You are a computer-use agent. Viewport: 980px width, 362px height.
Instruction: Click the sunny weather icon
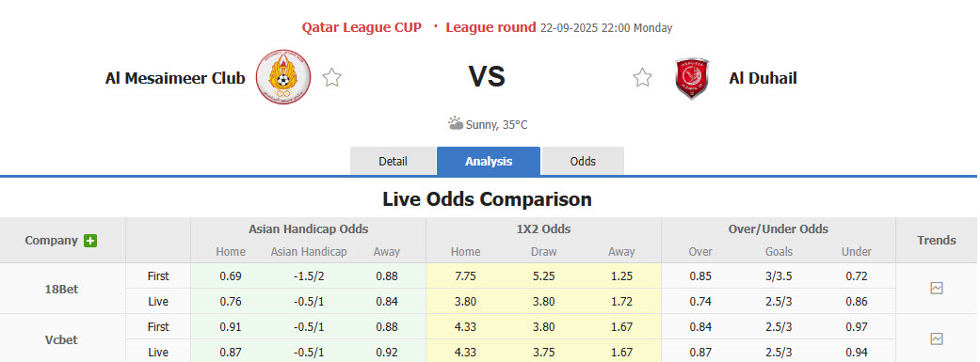[456, 123]
